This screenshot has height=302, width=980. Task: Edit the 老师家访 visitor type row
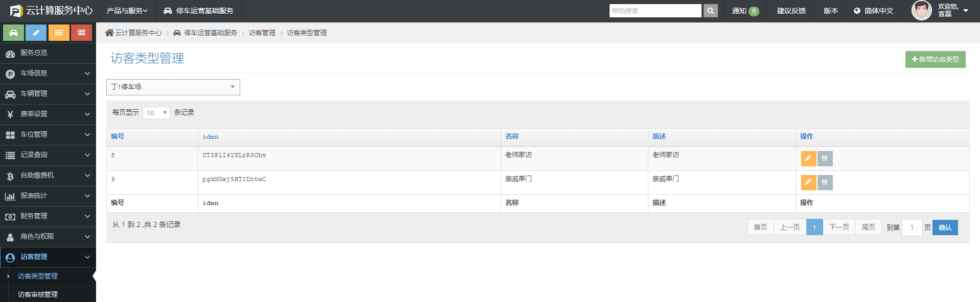(808, 159)
